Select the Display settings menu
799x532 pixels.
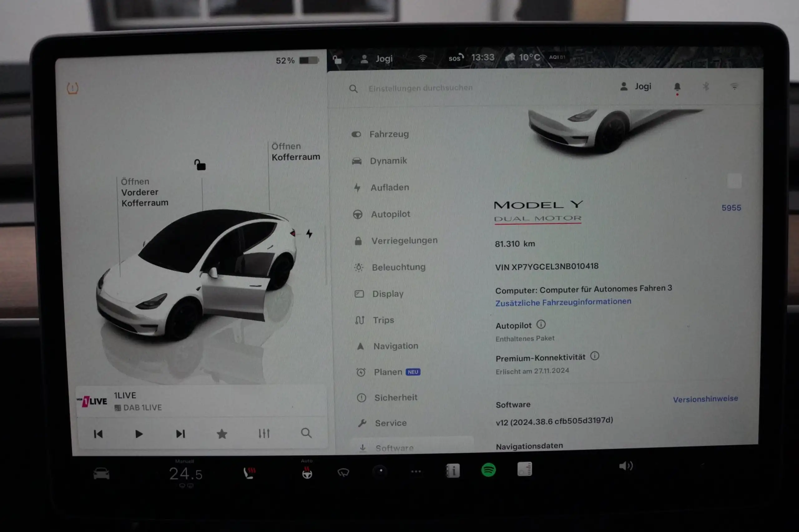(x=379, y=294)
